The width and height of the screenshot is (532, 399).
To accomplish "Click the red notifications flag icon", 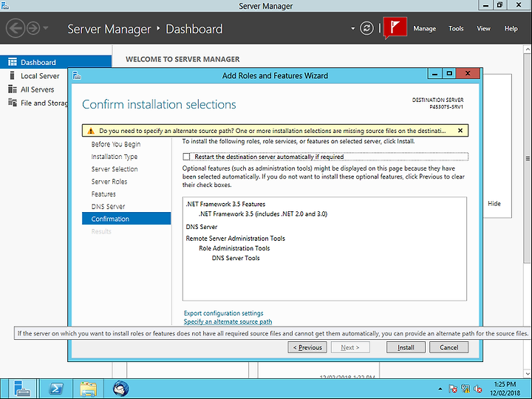I will [395, 27].
